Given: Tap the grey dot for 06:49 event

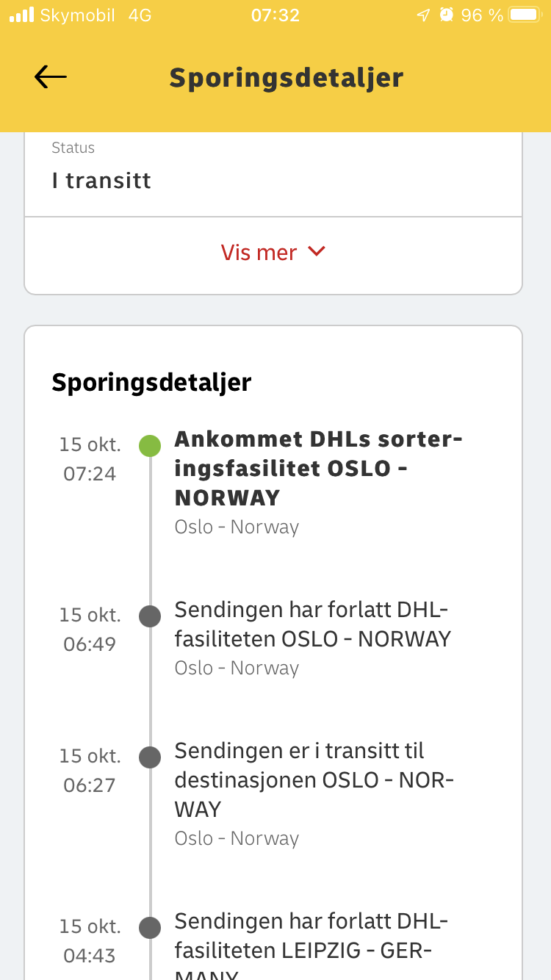Looking at the screenshot, I should [x=150, y=616].
